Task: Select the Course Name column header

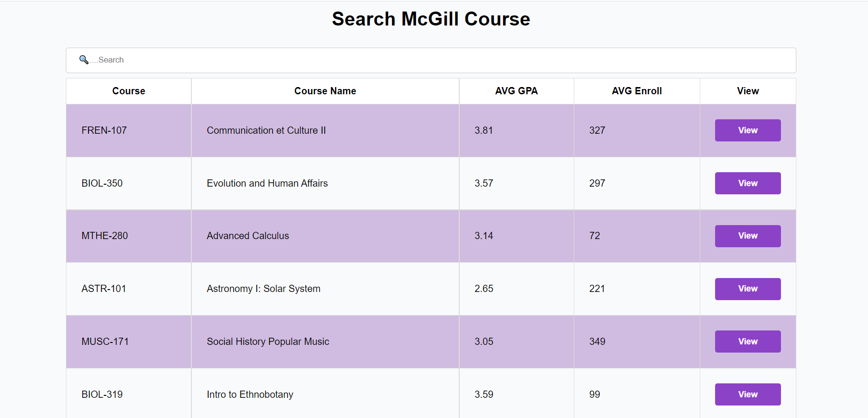Action: pyautogui.click(x=325, y=91)
